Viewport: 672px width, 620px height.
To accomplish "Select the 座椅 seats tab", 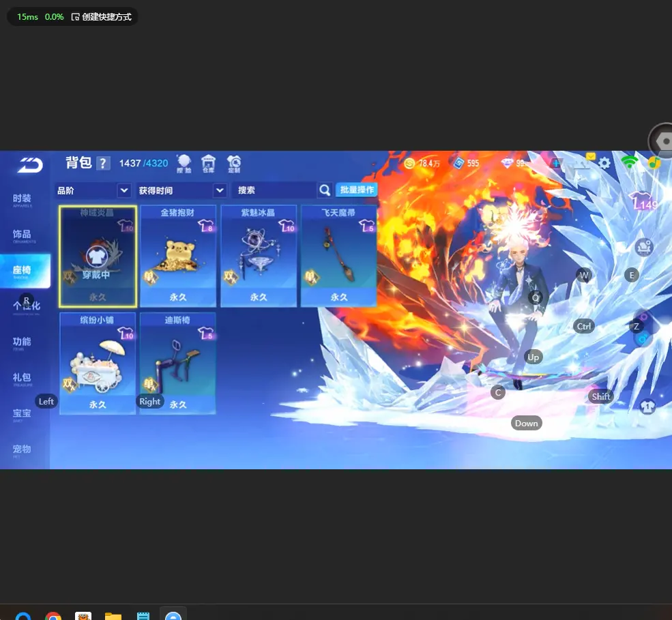I will [25, 271].
